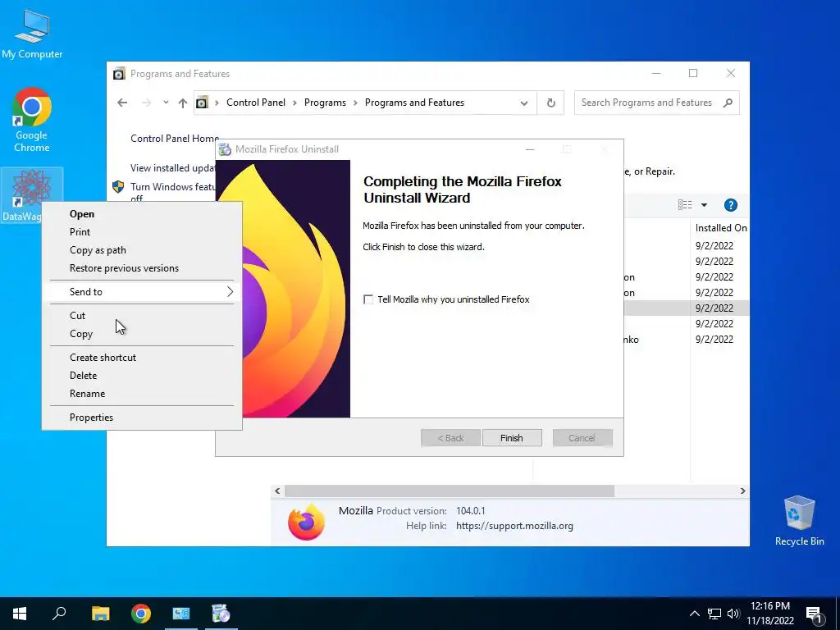840x630 pixels.
Task: Click Finish in uninstall wizard
Action: [x=512, y=438]
